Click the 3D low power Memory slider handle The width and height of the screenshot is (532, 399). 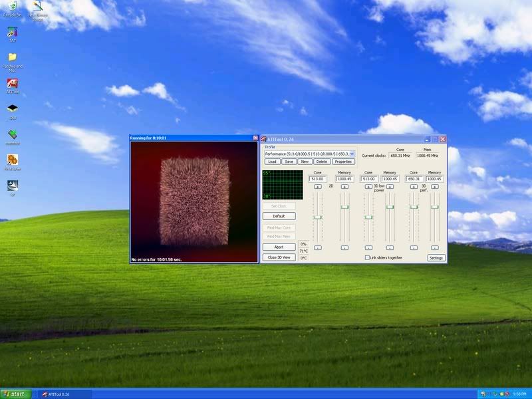[x=390, y=207]
